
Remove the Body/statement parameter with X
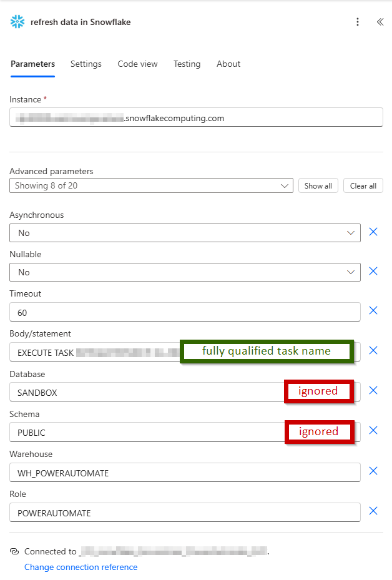373,351
